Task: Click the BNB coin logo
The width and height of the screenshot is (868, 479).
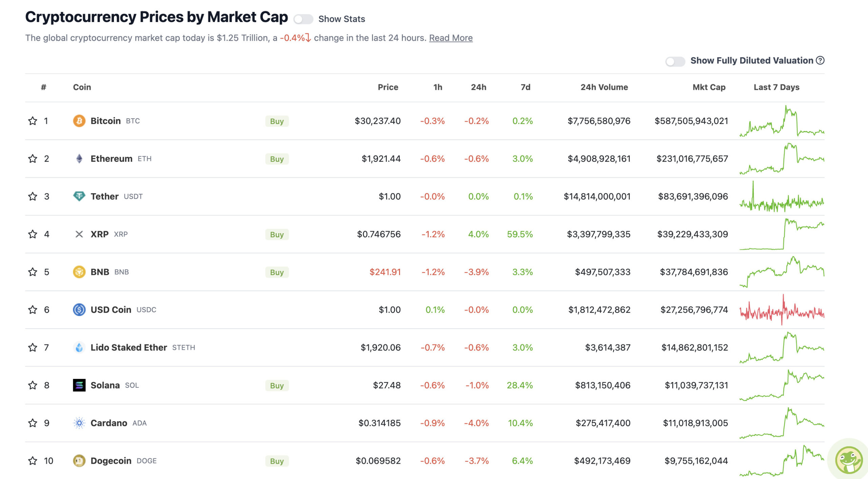Action: [x=79, y=272]
